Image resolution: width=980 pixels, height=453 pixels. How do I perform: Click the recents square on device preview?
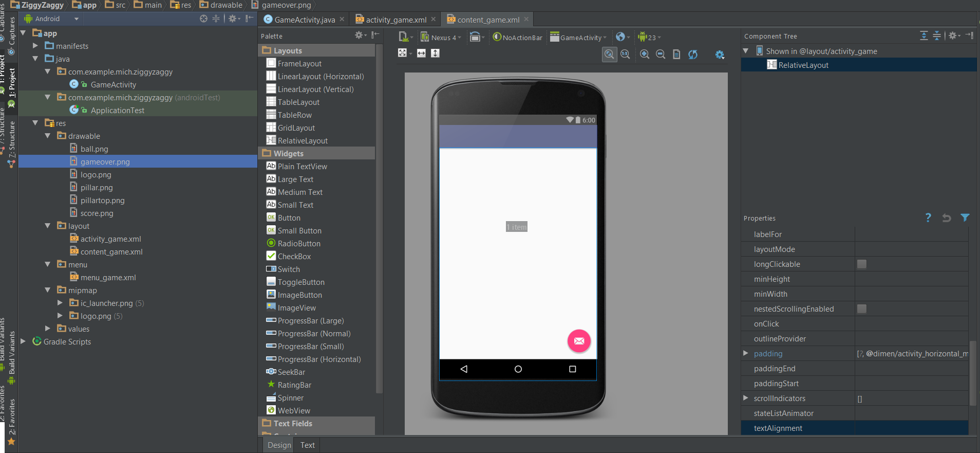pos(572,369)
